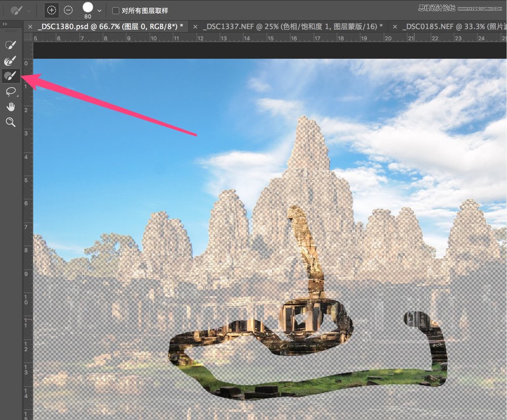Expand the toolbar with the double-arrow chevron
The width and height of the screenshot is (507, 420).
point(6,23)
